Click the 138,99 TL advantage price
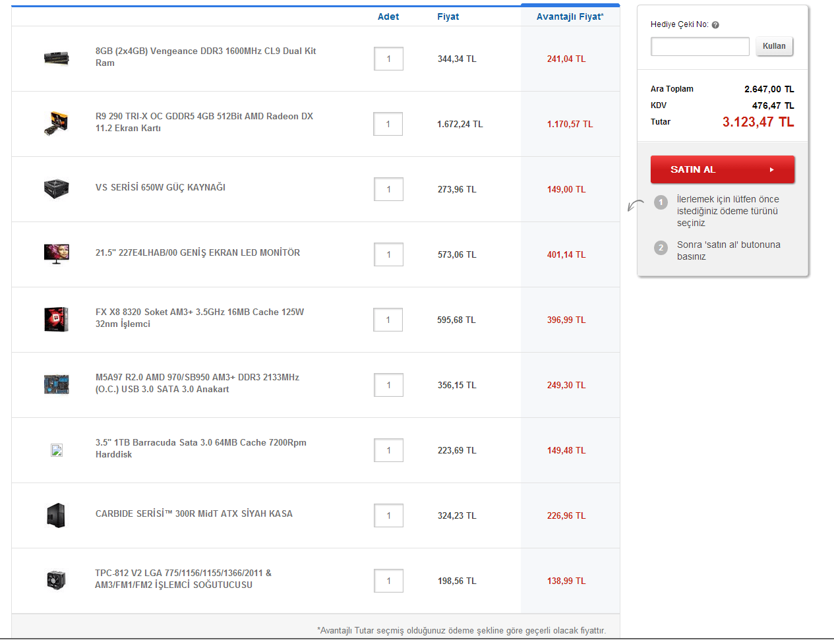 click(566, 581)
